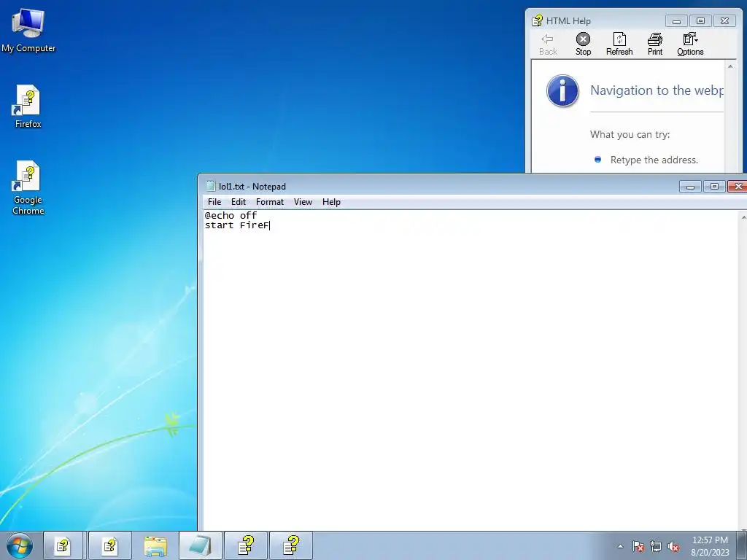The image size is (747, 560).
Task: Open the Help menu in Notepad
Action: click(331, 202)
